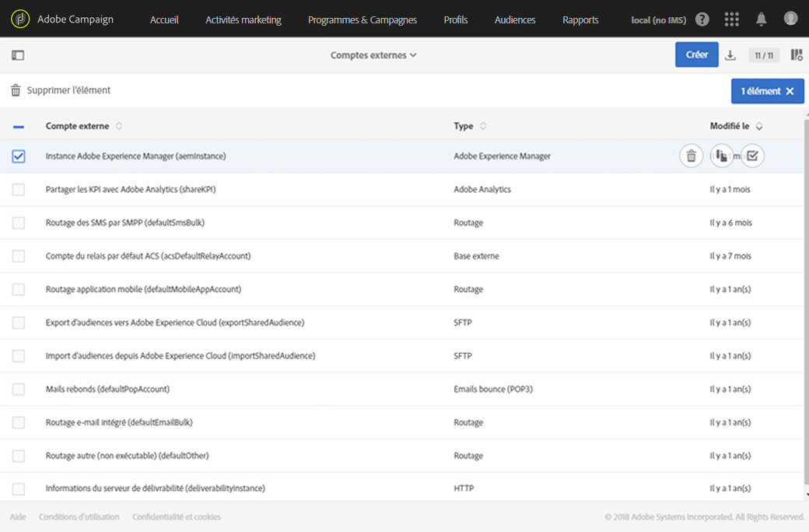Click the duplicate element row icon
809x532 pixels.
722,156
